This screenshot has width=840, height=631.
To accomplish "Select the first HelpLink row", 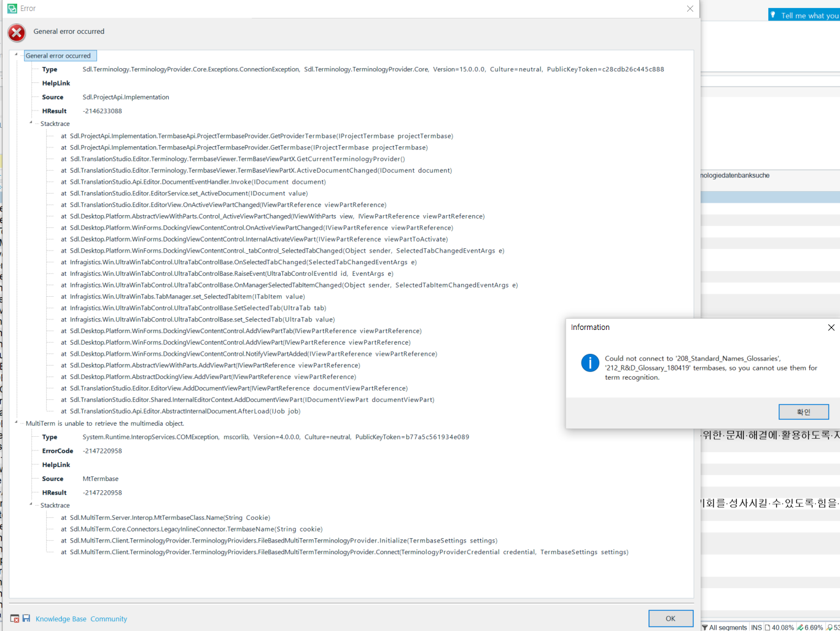I will (56, 83).
